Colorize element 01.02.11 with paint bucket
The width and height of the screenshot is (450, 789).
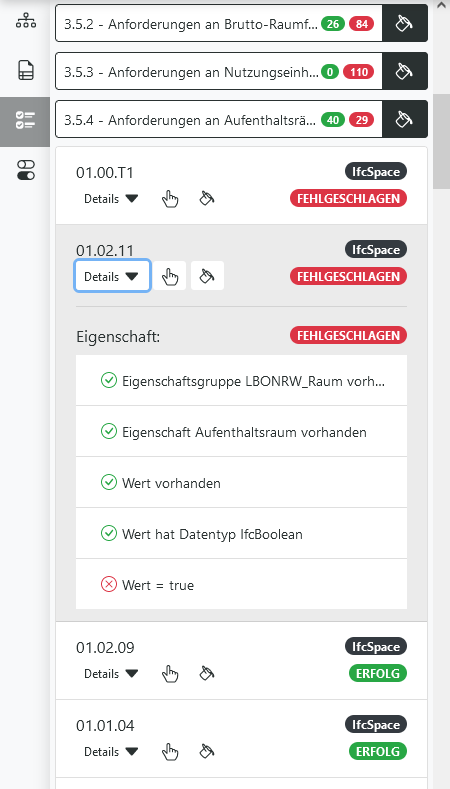(207, 276)
